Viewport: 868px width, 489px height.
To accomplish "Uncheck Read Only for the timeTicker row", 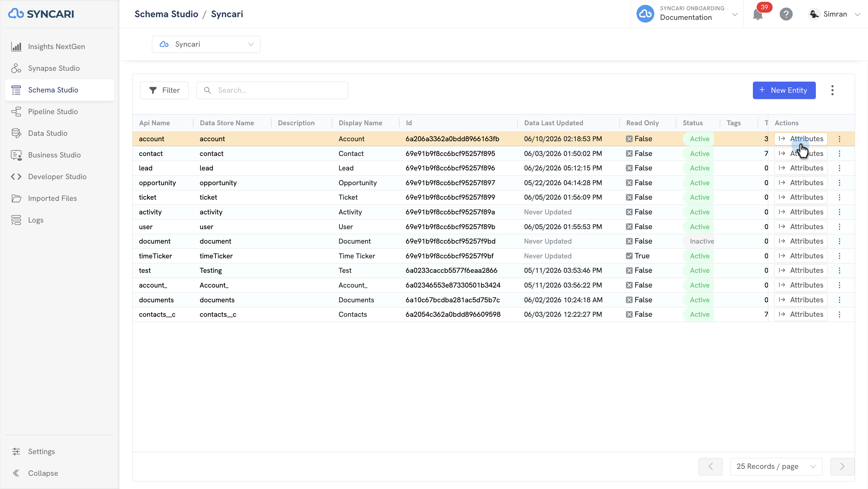I will click(629, 256).
